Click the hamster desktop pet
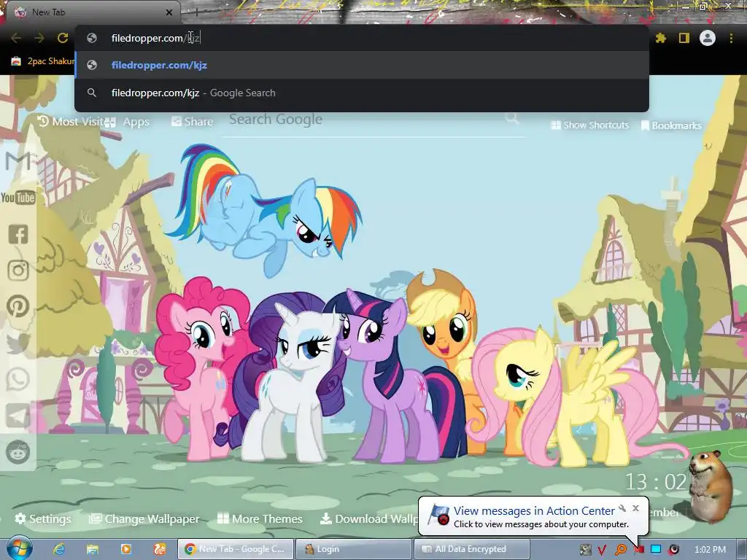This screenshot has height=560, width=747. click(x=711, y=486)
